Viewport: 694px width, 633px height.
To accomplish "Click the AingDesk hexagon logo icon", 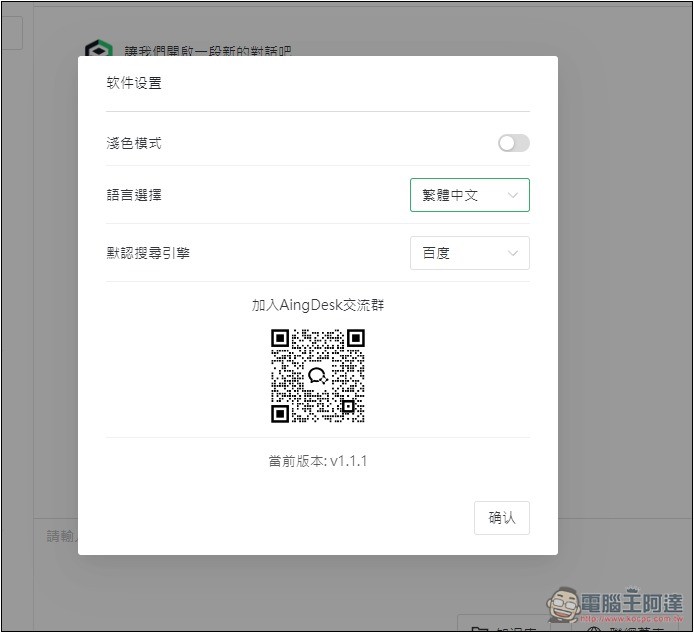I will pos(98,51).
